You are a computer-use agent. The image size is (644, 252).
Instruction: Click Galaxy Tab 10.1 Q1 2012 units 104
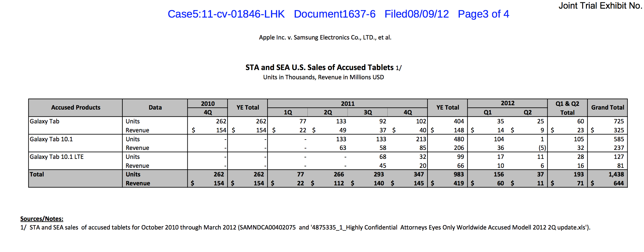coord(499,139)
